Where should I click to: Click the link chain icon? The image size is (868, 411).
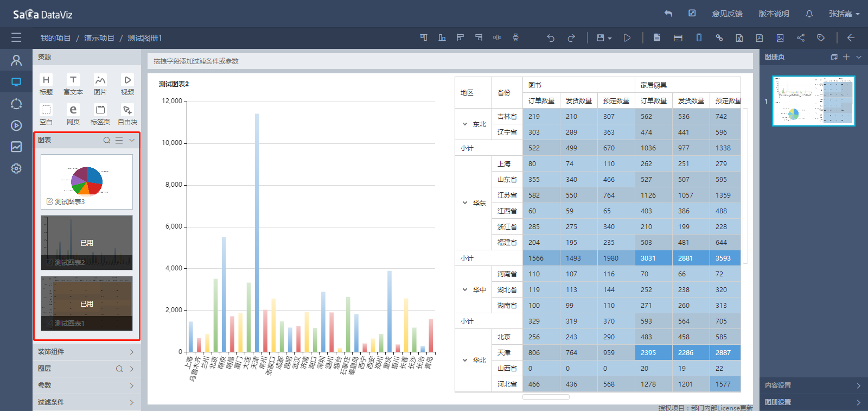tap(719, 38)
